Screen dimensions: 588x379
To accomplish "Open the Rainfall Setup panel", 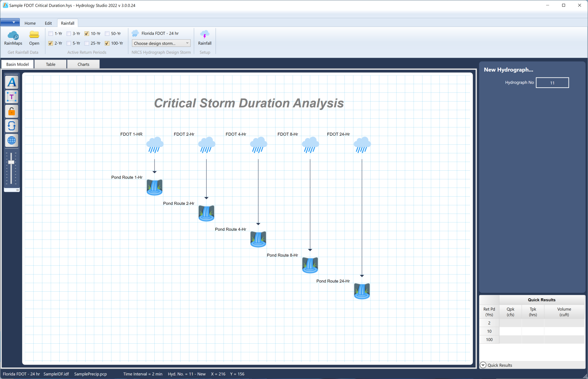I will click(x=205, y=38).
